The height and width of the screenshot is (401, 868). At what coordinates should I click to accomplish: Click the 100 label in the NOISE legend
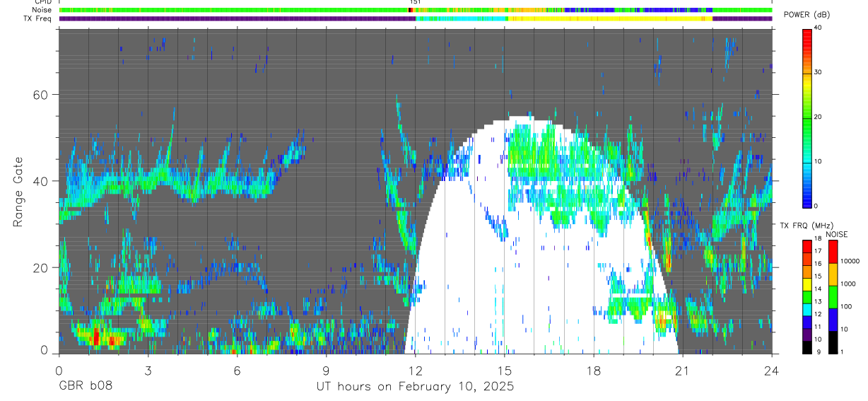(845, 306)
